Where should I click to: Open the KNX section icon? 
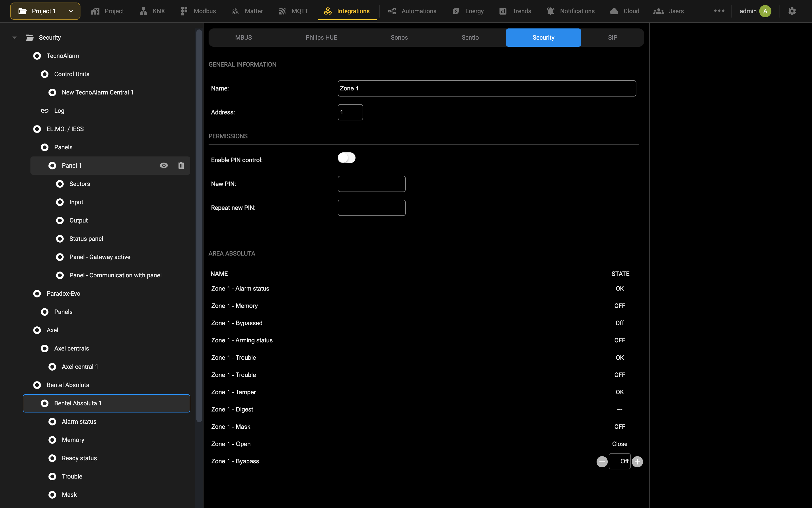pyautogui.click(x=143, y=11)
